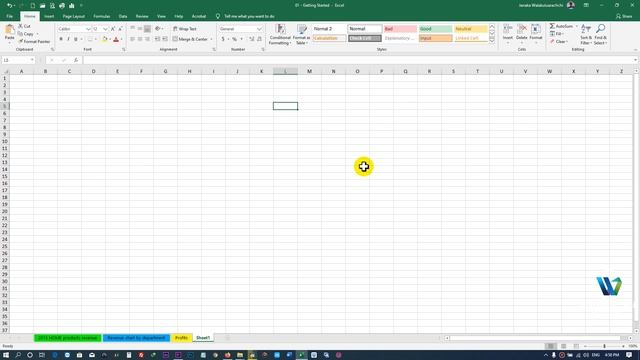Increase decimal places

(x=251, y=39)
